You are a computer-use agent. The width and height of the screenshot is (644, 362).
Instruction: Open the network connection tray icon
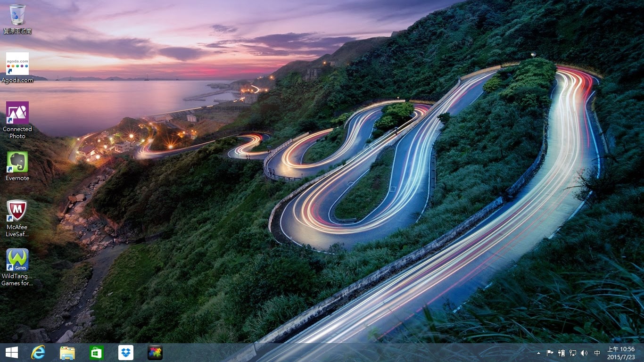click(573, 353)
